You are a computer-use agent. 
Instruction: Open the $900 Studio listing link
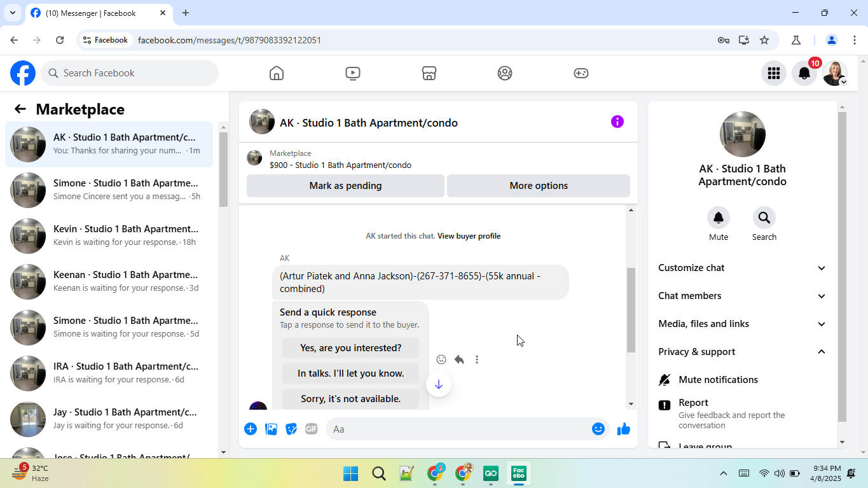pyautogui.click(x=340, y=165)
